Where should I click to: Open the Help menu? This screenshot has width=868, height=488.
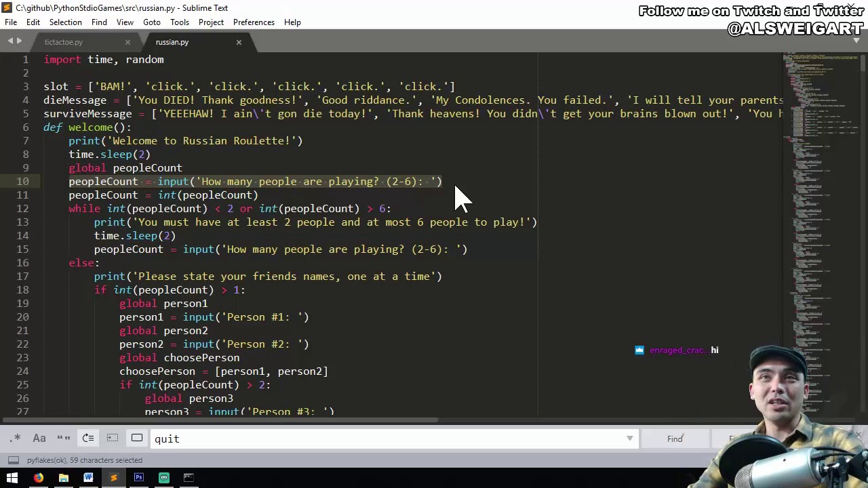pos(292,22)
